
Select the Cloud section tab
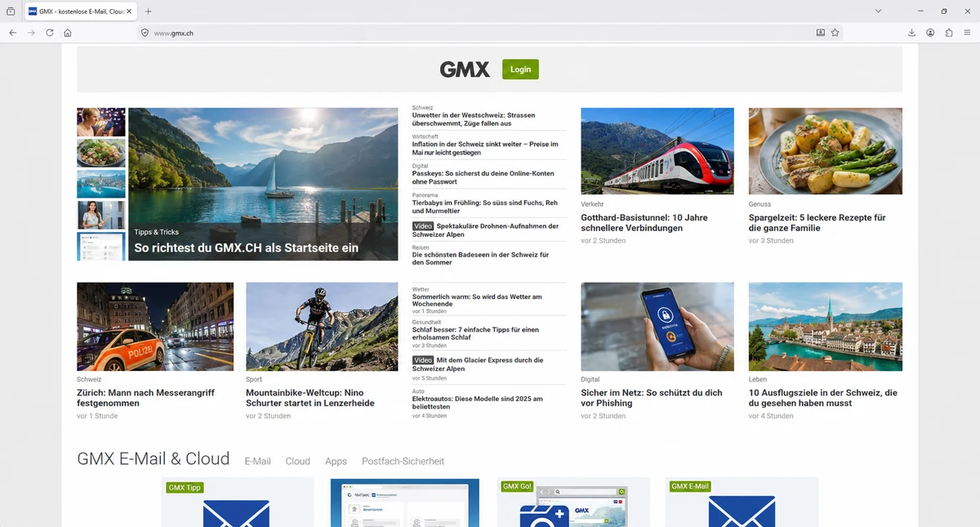point(298,462)
